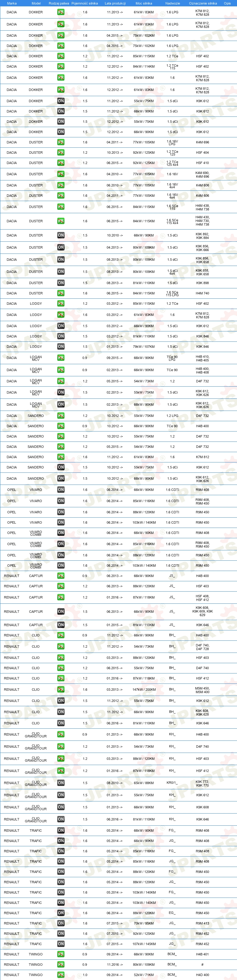
Task: Click the '70kW / 95KM' power cell
Action: click(x=144, y=923)
